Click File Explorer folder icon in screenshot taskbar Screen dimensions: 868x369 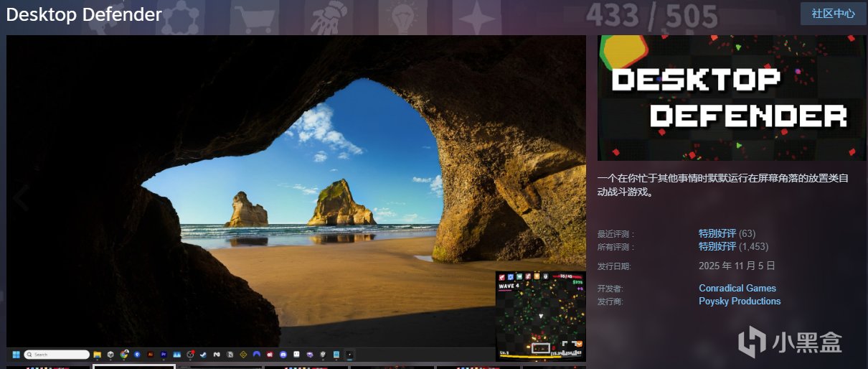(x=97, y=355)
